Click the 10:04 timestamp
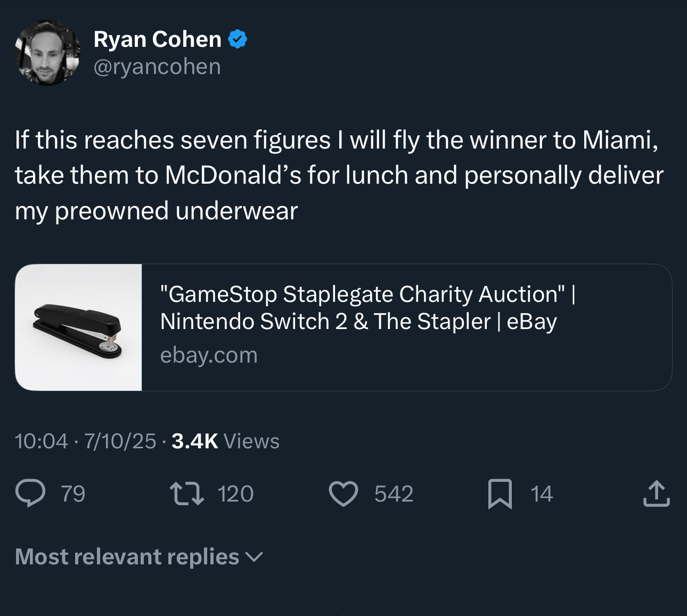Image resolution: width=687 pixels, height=616 pixels. pos(42,441)
